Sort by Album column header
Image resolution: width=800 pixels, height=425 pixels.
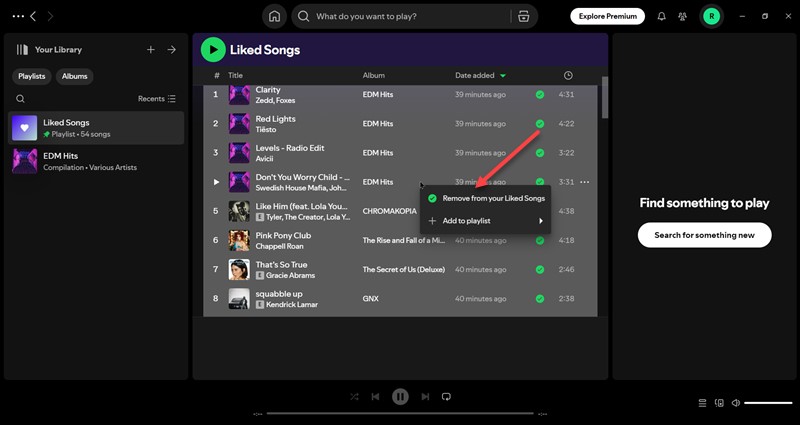[x=373, y=76]
